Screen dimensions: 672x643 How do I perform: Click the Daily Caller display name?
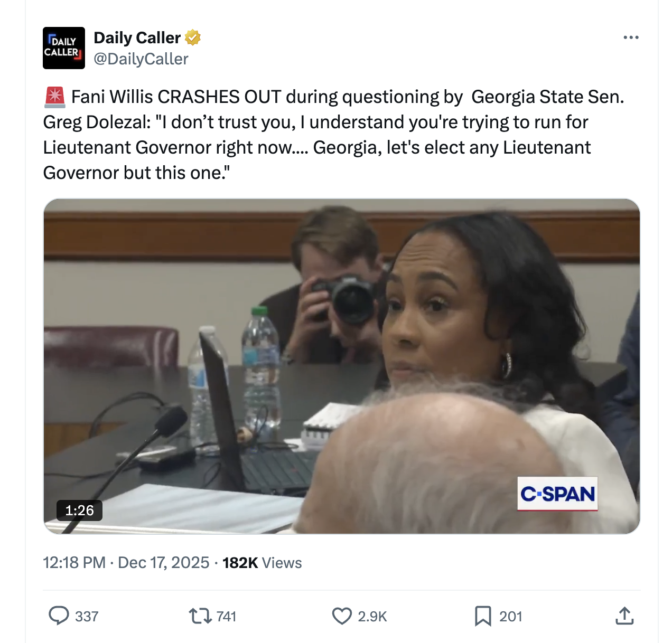[x=137, y=37]
